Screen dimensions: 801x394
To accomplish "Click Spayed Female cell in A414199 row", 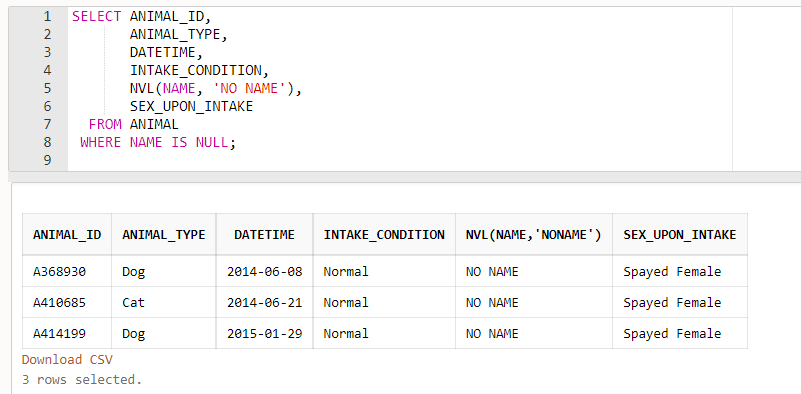I will [x=680, y=334].
